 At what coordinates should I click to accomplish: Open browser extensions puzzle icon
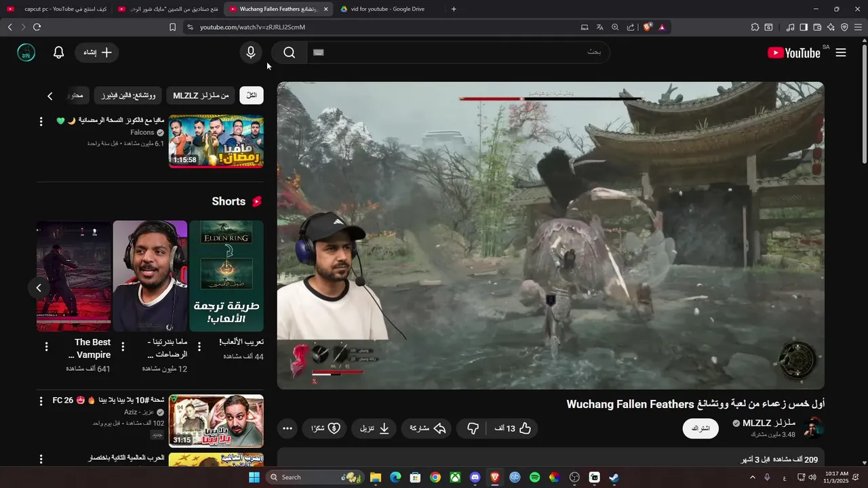pos(755,27)
